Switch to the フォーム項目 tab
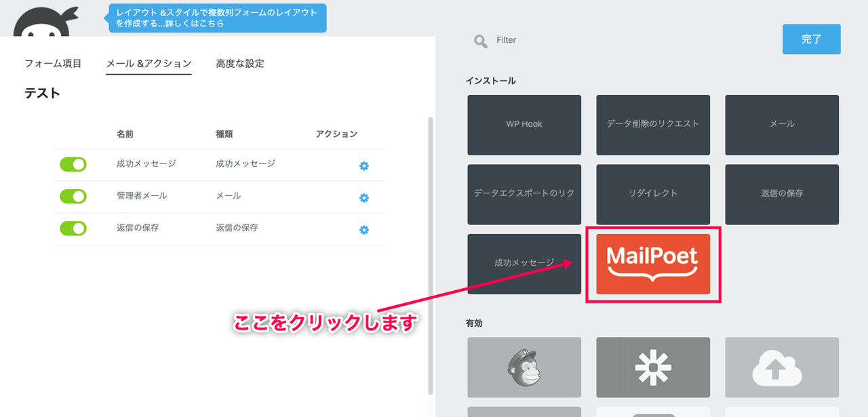This screenshot has height=417, width=868. point(53,64)
